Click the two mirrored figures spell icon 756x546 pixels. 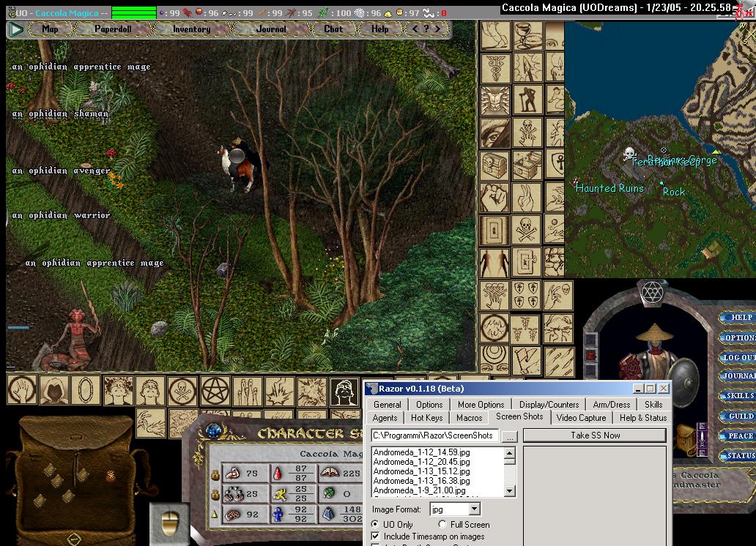[494, 263]
